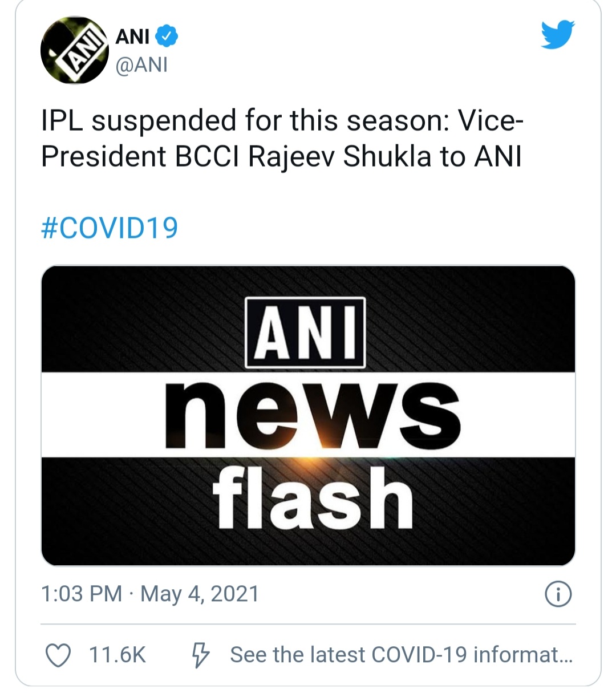Open the ANI profile avatar

pyautogui.click(x=75, y=50)
